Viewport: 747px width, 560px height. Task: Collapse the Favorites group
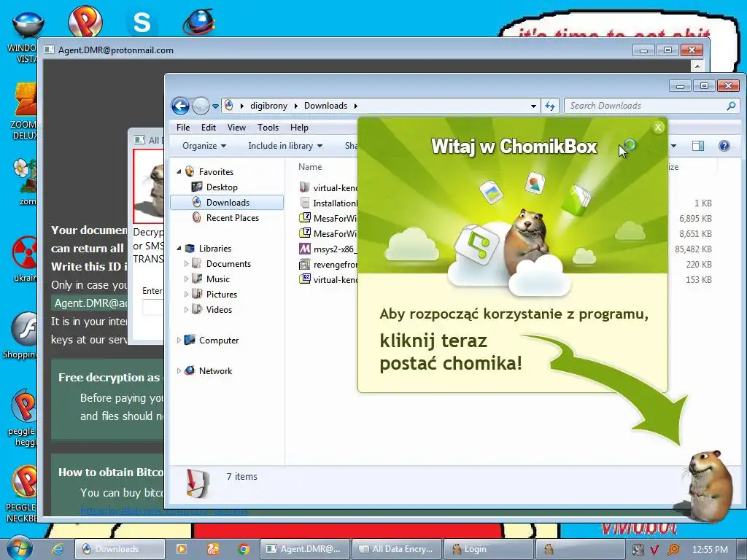(179, 171)
